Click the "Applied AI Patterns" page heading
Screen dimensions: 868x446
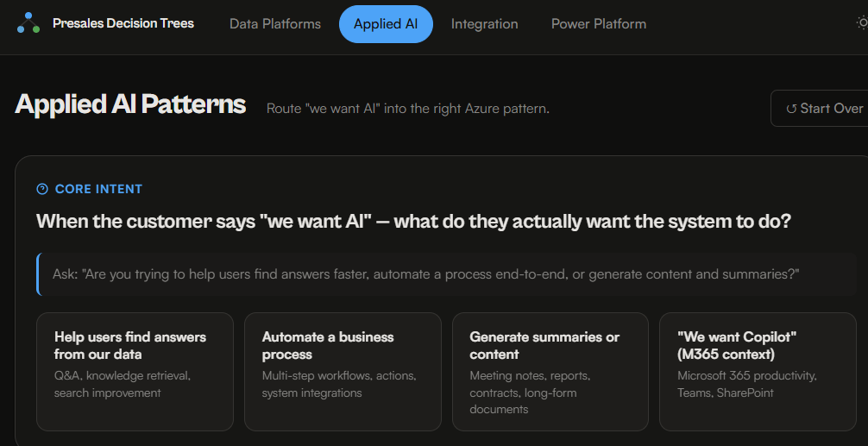click(x=130, y=104)
